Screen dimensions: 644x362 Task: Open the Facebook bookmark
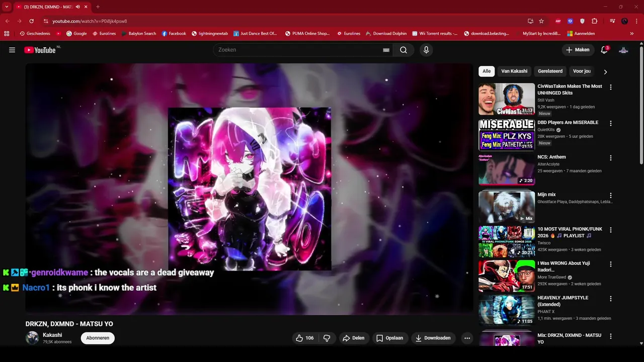pos(174,34)
